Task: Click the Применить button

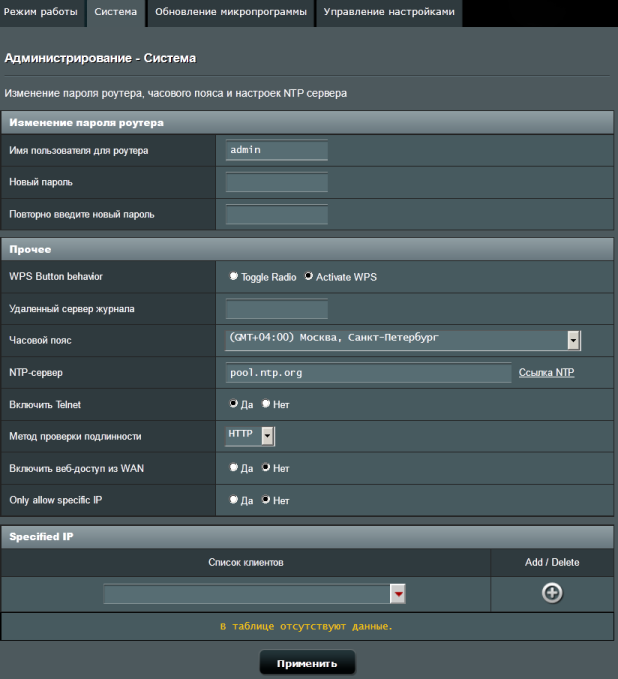Action: [x=307, y=663]
